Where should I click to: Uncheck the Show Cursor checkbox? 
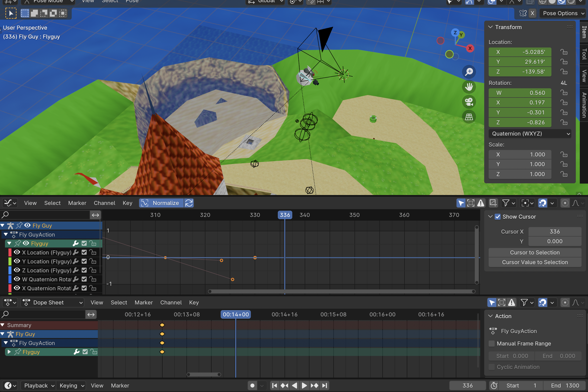498,217
